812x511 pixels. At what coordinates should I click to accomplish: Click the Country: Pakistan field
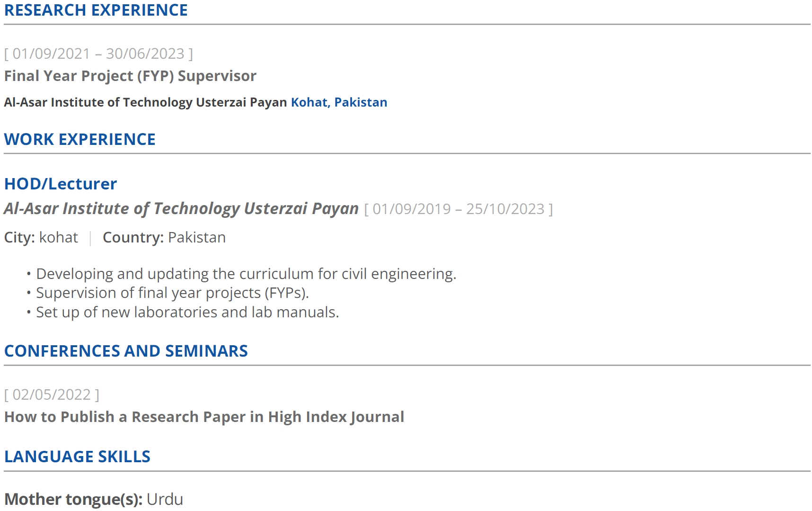coord(164,237)
